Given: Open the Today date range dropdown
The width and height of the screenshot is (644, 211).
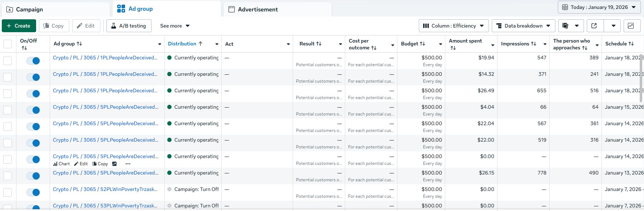Looking at the screenshot, I should (599, 7).
